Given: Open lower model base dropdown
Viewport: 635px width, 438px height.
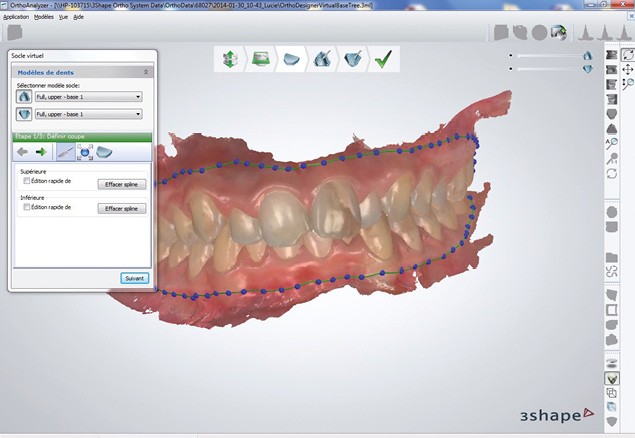Looking at the screenshot, I should 88,115.
